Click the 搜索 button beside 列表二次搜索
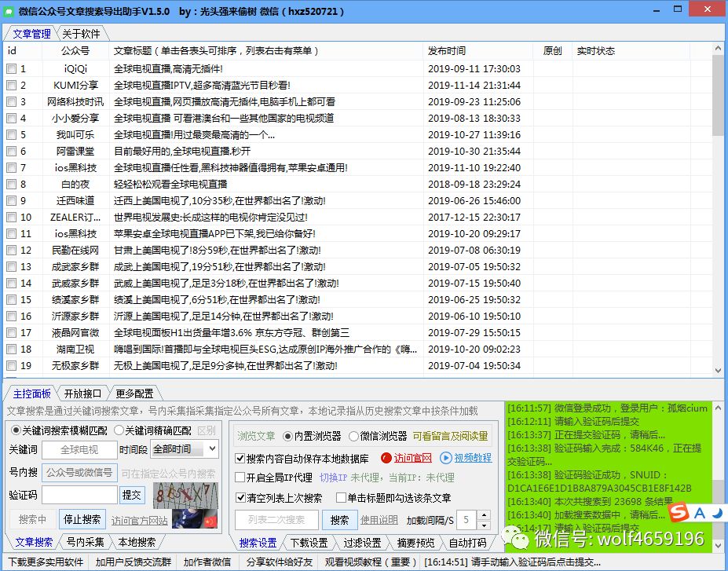This screenshot has height=571, width=728. [x=339, y=520]
